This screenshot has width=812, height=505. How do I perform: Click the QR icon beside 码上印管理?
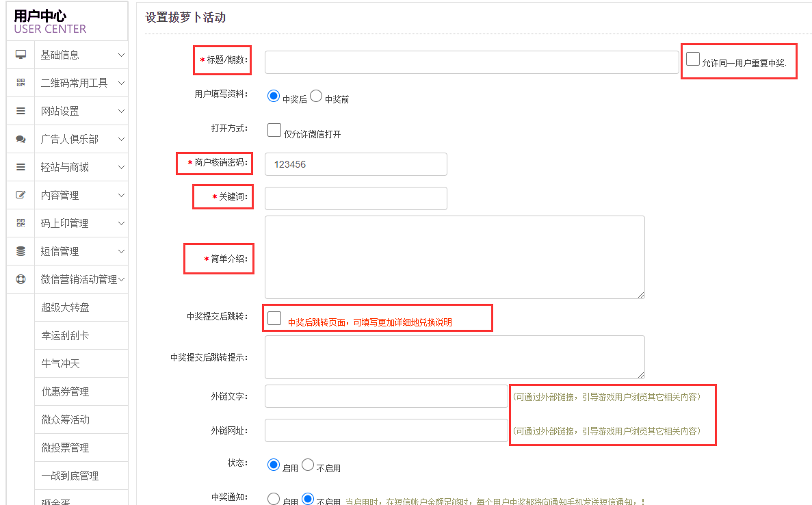point(21,223)
